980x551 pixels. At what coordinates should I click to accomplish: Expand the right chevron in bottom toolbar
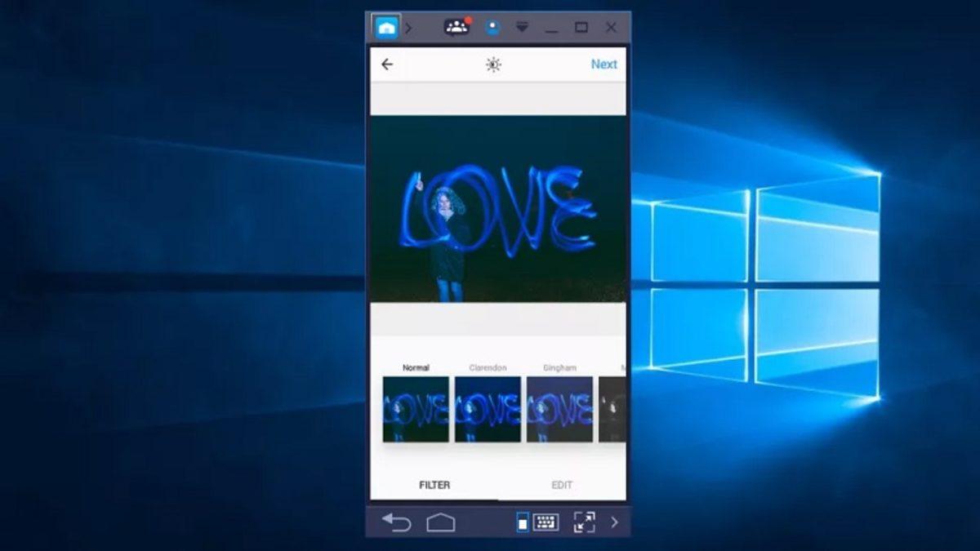pos(615,522)
